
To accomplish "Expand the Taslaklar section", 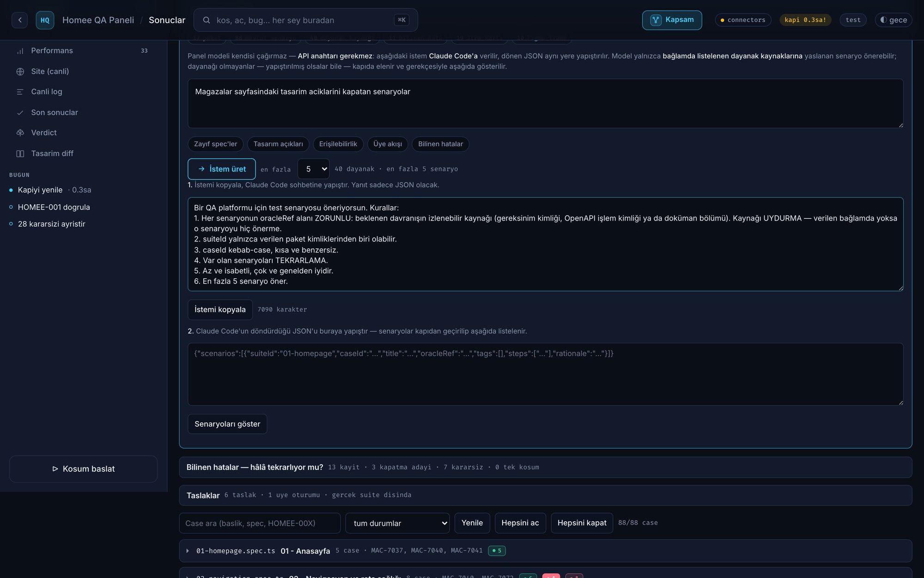I will pyautogui.click(x=545, y=495).
